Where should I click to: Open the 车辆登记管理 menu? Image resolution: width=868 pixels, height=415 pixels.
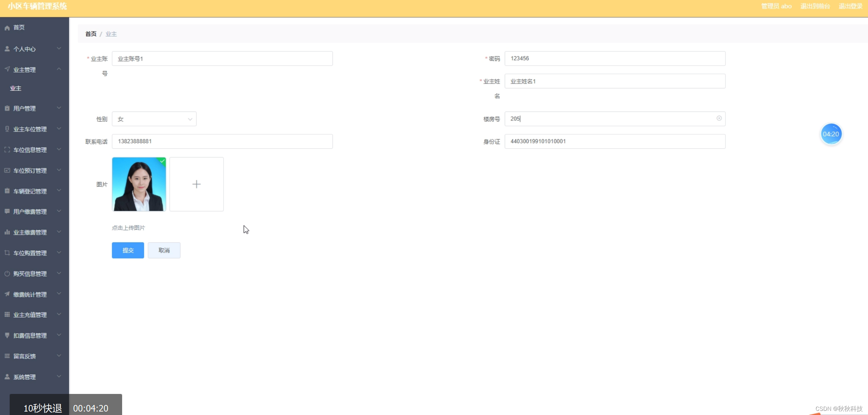coord(30,191)
